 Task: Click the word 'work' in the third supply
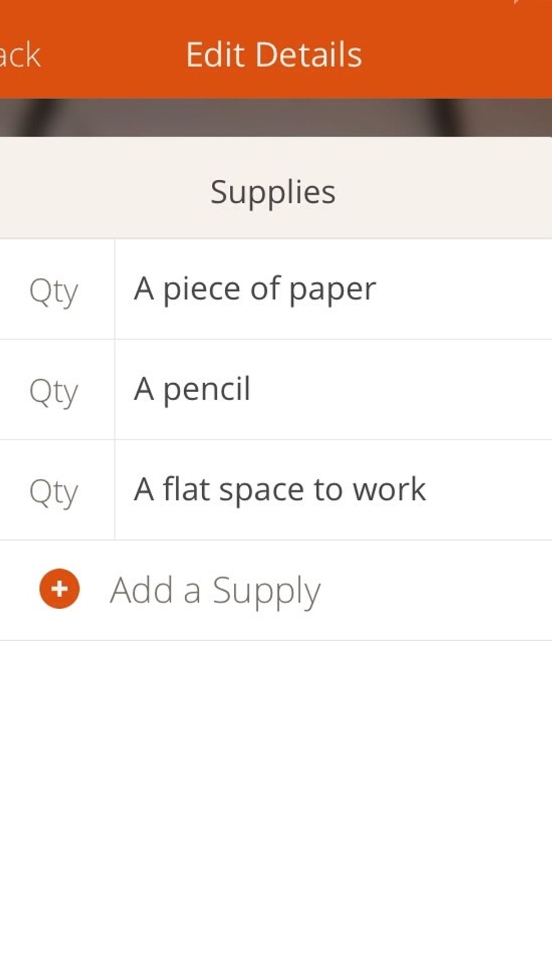(x=389, y=490)
